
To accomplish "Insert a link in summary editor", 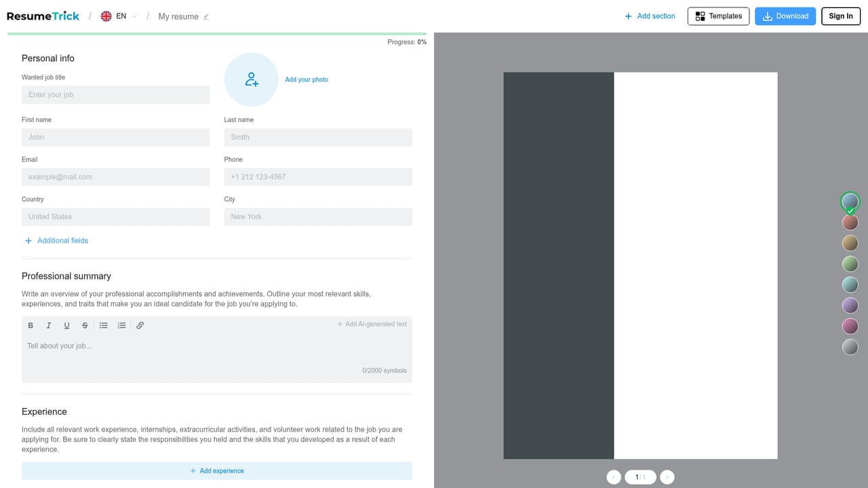I will pyautogui.click(x=140, y=325).
